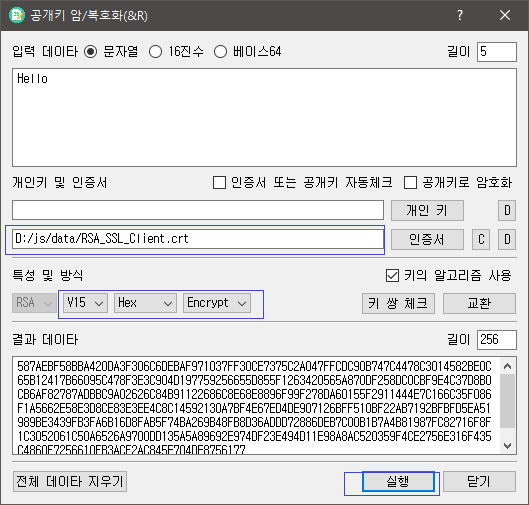Screen dimensions: 529x505
Task: Click the 인증서 browse button
Action: 427,240
